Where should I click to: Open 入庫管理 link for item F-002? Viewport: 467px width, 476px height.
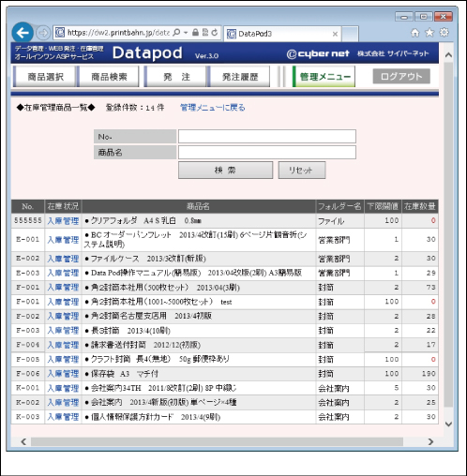[63, 316]
